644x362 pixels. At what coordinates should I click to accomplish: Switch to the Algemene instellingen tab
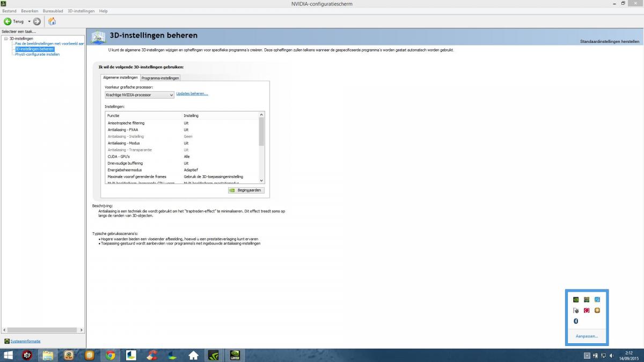click(120, 78)
